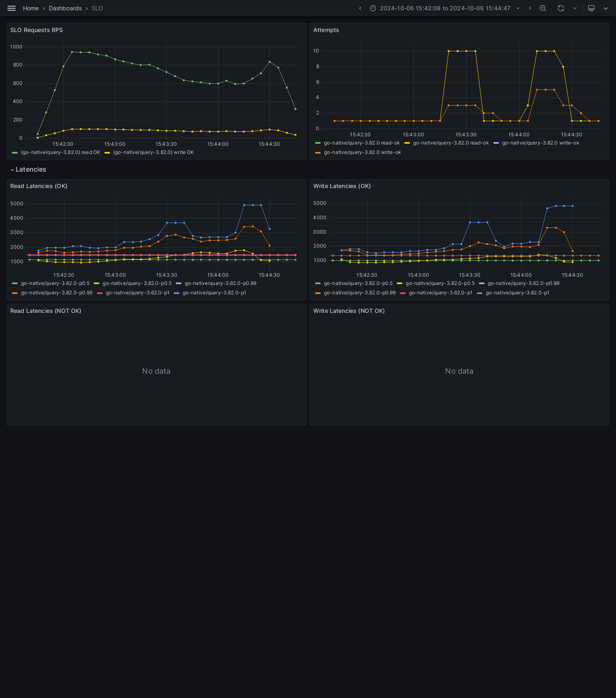Click No data text in Read Latencies (NOT OK)
This screenshot has height=698, width=616.
point(156,371)
